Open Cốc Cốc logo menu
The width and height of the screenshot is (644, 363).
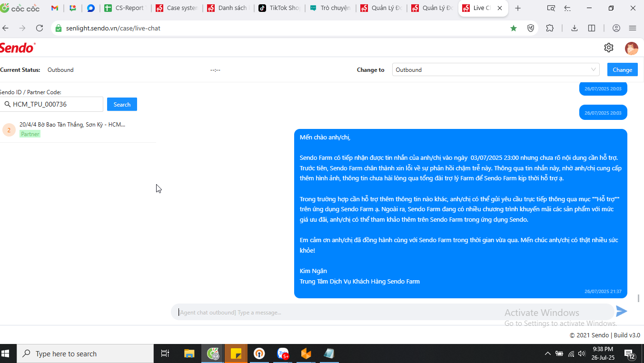pyautogui.click(x=20, y=8)
